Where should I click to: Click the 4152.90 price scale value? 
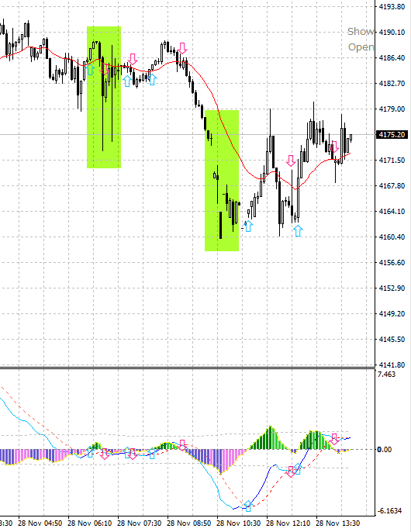[x=392, y=288]
